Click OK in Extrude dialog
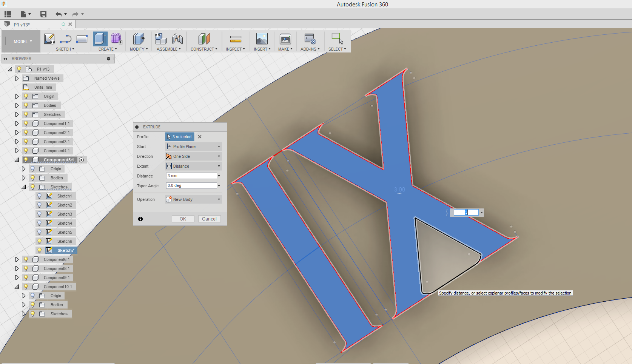 [x=183, y=219]
